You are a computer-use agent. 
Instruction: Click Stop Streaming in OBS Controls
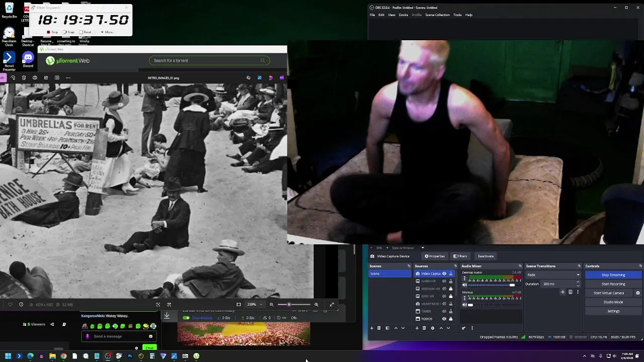(x=613, y=275)
